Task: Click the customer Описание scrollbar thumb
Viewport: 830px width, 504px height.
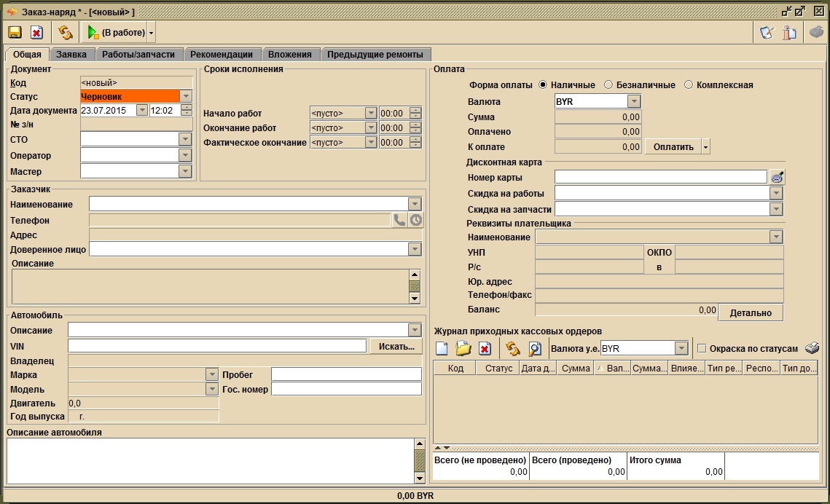Action: 415,286
